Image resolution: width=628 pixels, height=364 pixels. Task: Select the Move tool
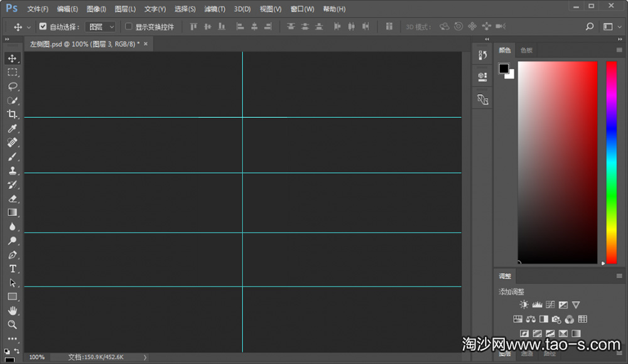[x=13, y=58]
